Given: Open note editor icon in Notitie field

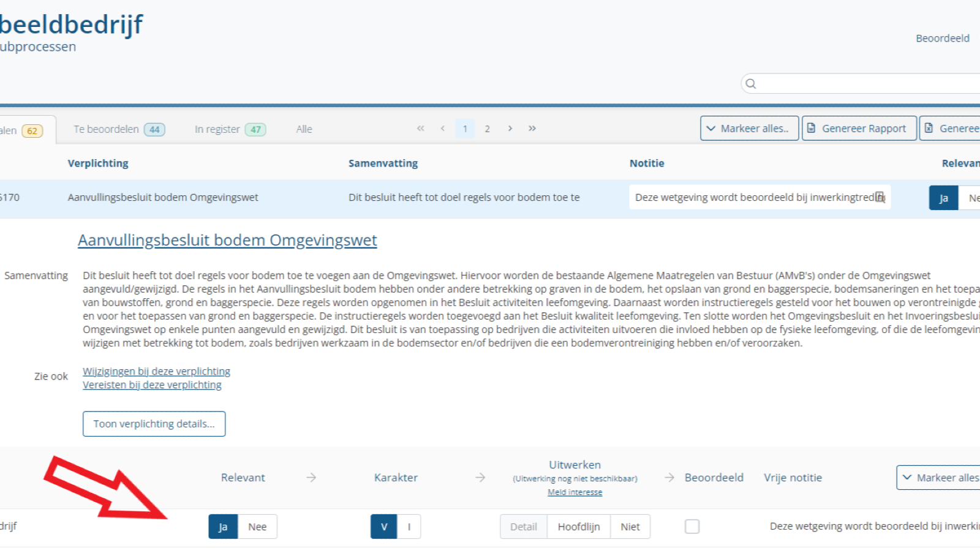Looking at the screenshot, I should click(880, 197).
